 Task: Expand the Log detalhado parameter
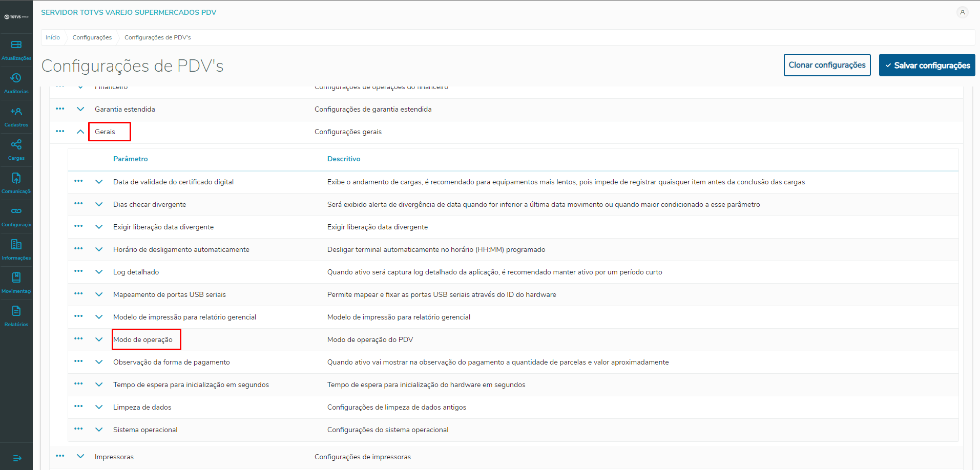99,272
